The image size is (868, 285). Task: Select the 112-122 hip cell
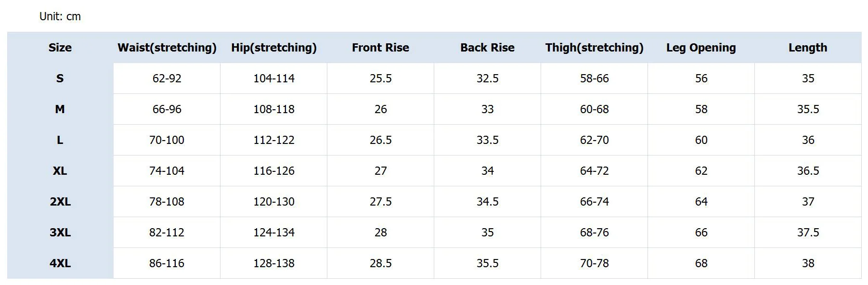tap(273, 140)
